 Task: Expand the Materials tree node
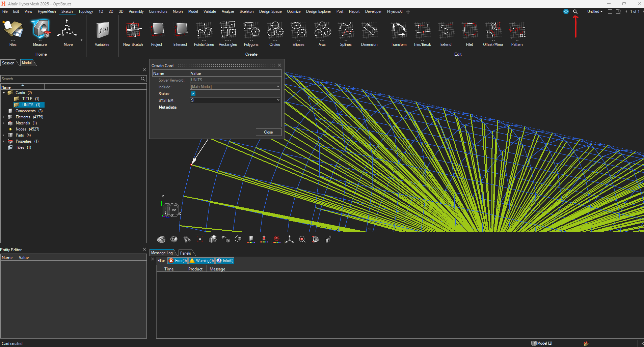(4, 123)
